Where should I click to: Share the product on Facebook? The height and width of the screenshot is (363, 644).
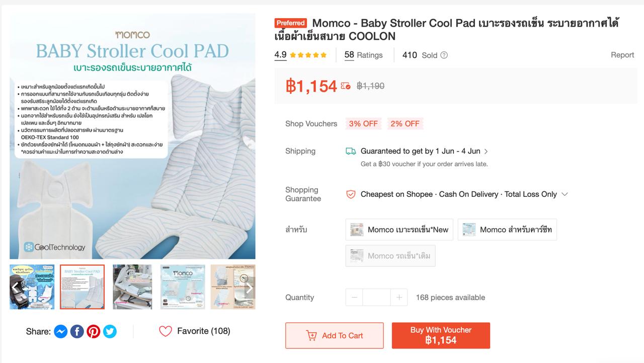click(x=77, y=331)
